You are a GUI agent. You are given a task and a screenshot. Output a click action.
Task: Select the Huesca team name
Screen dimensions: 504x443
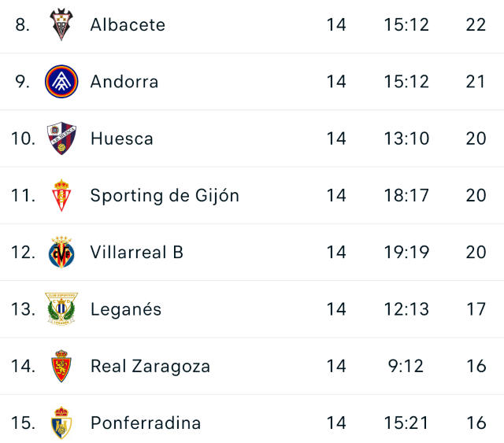click(x=122, y=138)
